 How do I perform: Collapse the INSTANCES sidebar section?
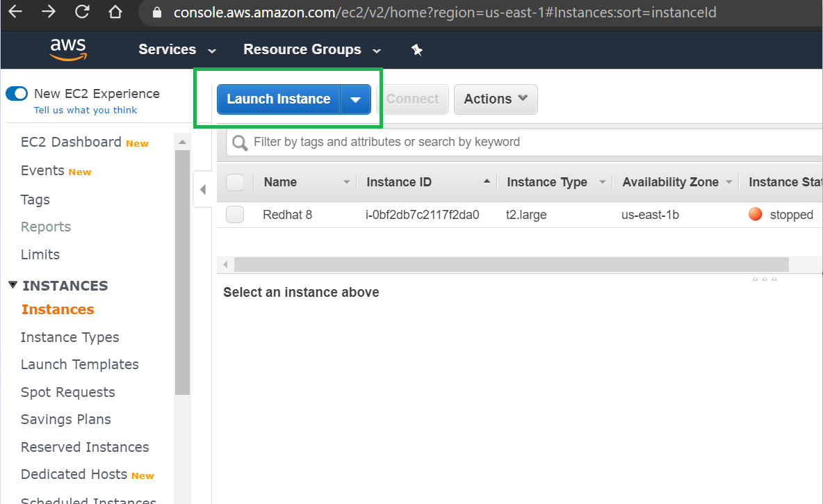coord(13,285)
